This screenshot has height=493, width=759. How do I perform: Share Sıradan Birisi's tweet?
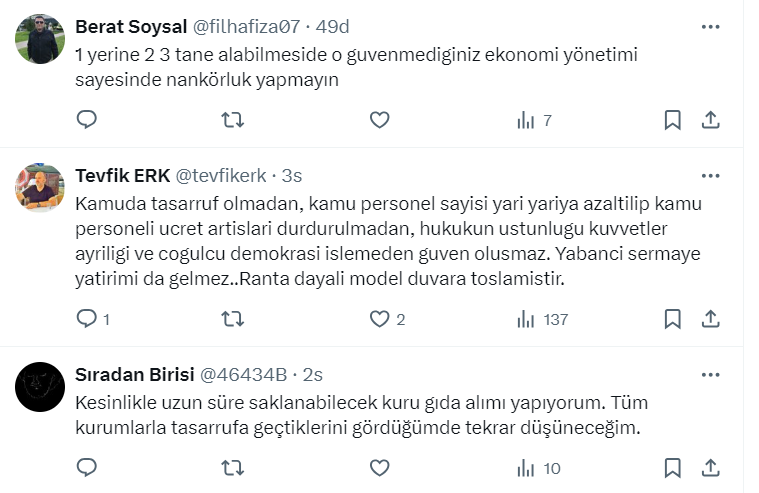click(710, 467)
